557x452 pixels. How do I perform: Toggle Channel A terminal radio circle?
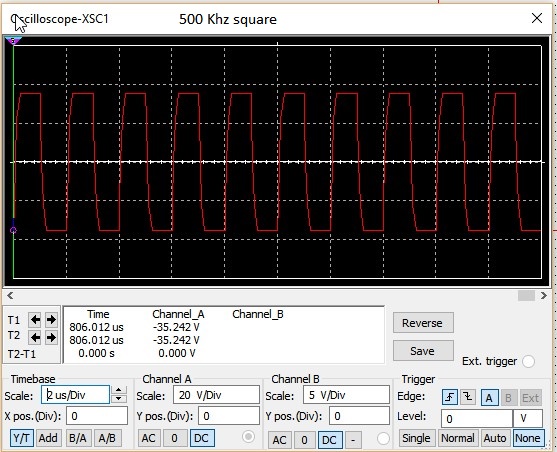point(248,436)
